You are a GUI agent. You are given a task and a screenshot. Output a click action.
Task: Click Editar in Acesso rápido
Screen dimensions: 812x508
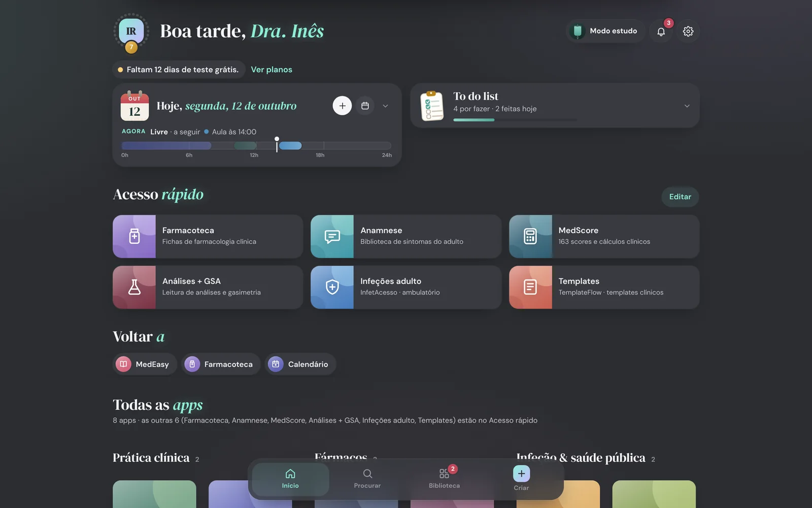[680, 197]
